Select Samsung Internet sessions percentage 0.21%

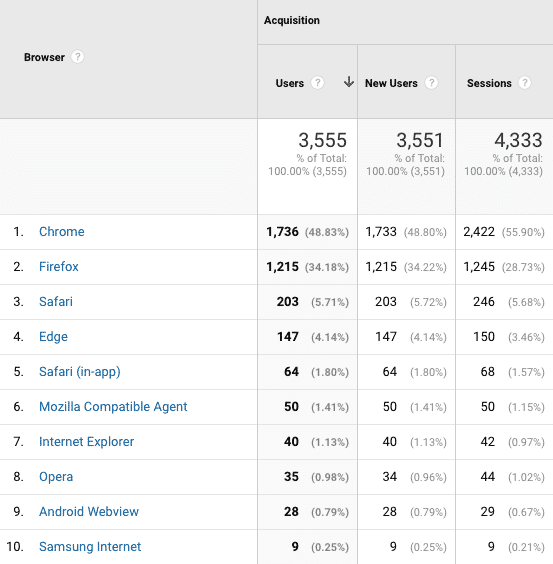(x=526, y=547)
